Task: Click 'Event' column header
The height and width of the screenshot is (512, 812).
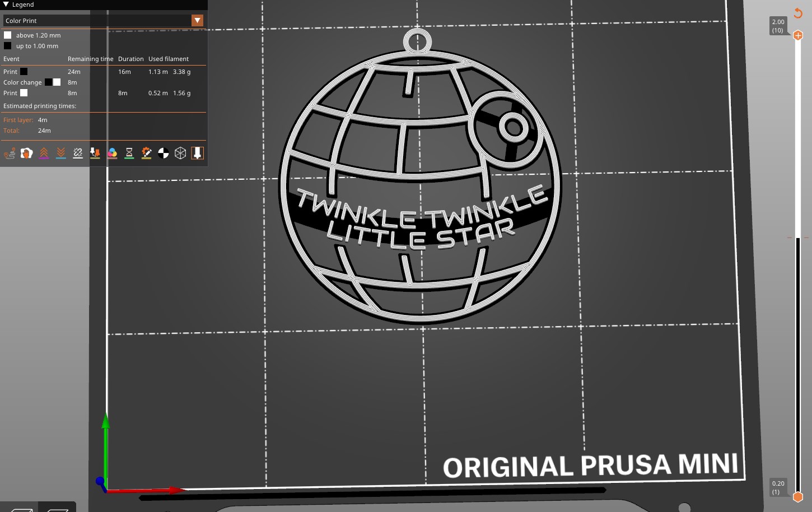Action: coord(11,59)
